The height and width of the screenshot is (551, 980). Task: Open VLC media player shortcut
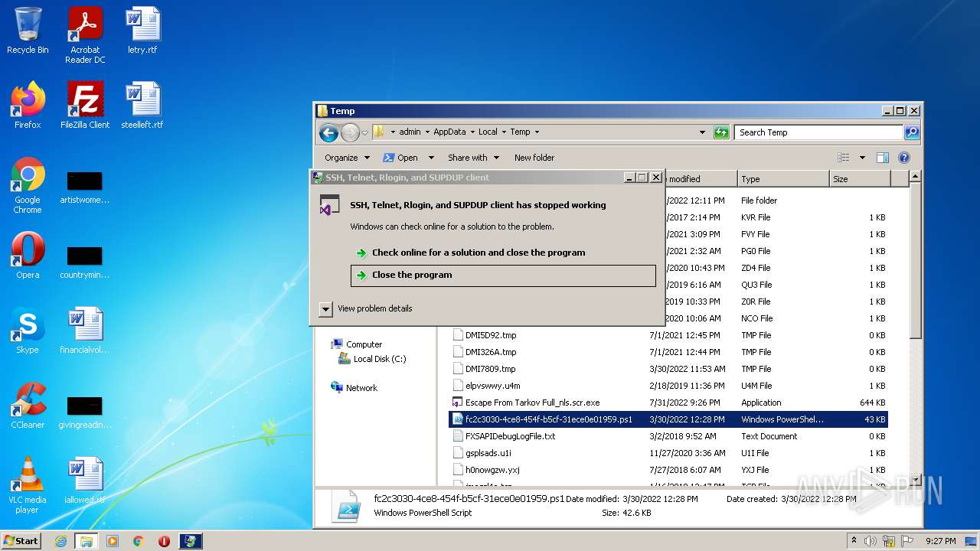pos(28,485)
